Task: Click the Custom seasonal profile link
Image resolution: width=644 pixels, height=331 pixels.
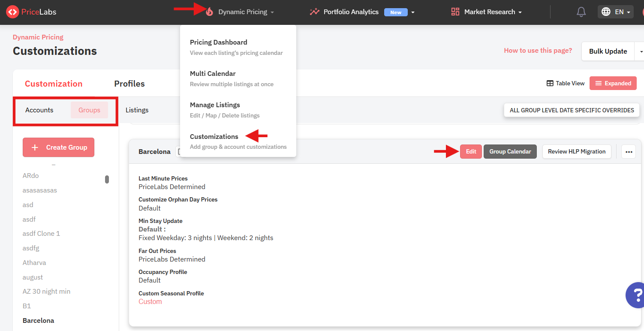Action: 150,302
